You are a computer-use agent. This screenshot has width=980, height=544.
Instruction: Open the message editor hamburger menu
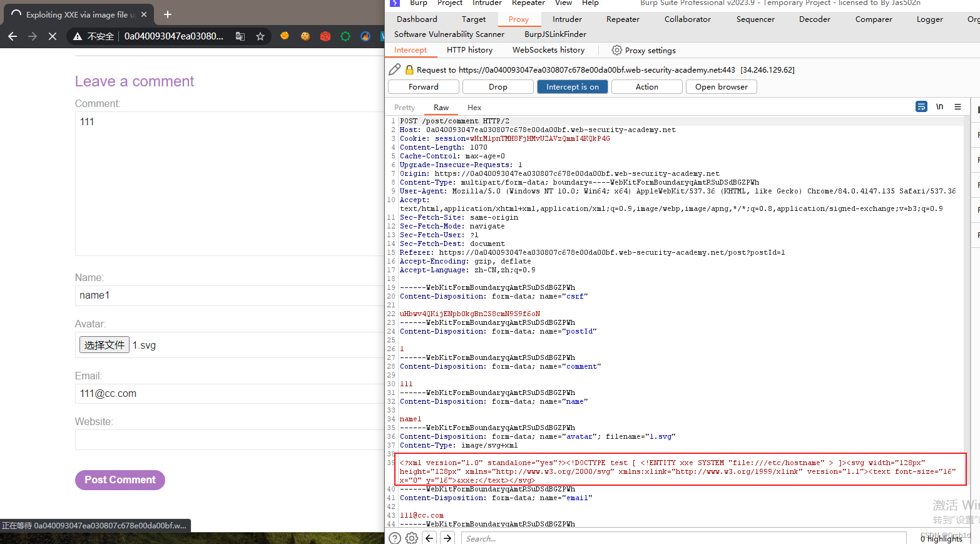click(x=957, y=107)
